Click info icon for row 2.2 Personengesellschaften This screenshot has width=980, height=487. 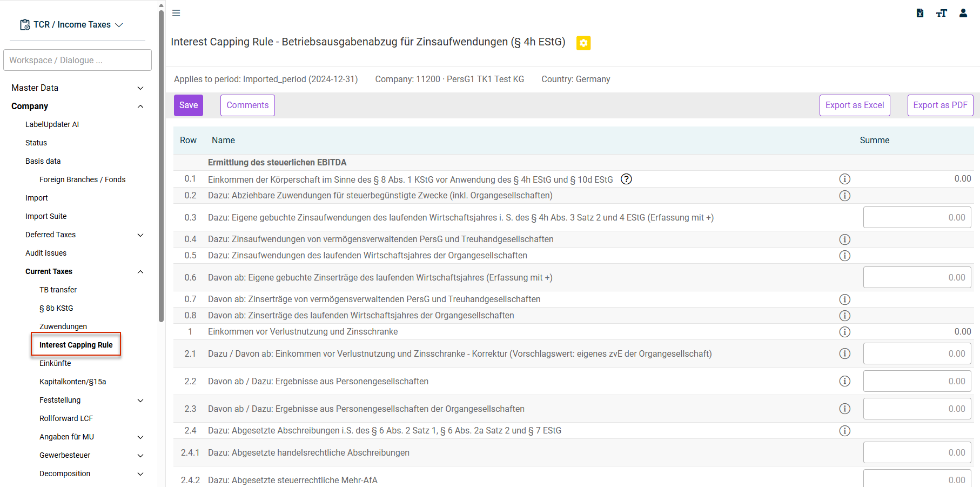pos(845,381)
